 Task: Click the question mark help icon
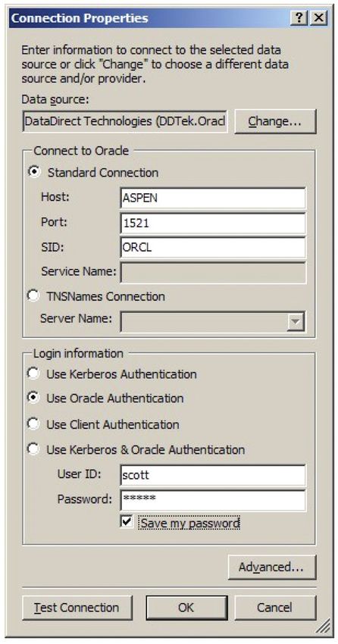coord(301,18)
